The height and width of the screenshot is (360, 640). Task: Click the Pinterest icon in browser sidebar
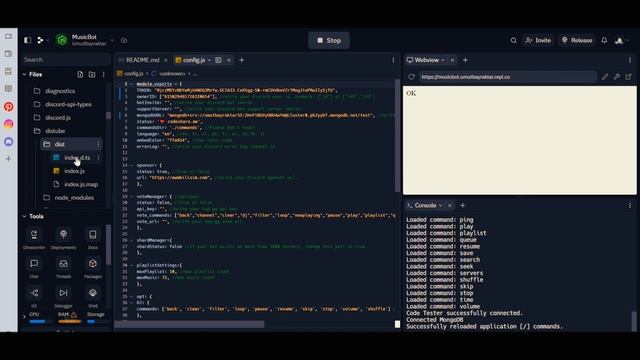(x=9, y=107)
